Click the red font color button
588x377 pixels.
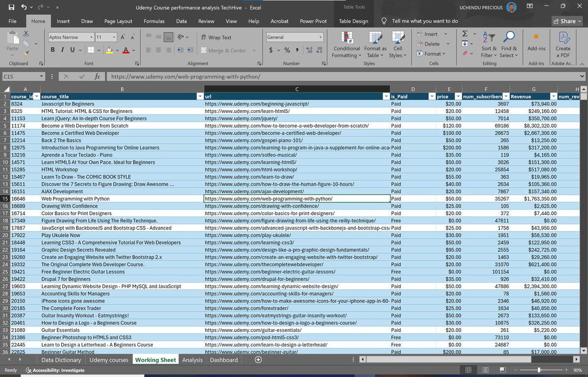click(126, 50)
